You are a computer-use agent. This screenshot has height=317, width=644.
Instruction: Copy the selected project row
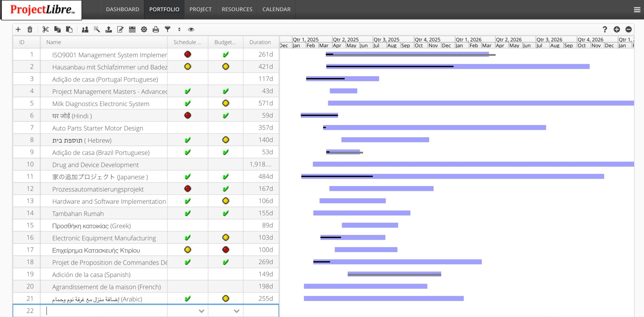(x=57, y=29)
